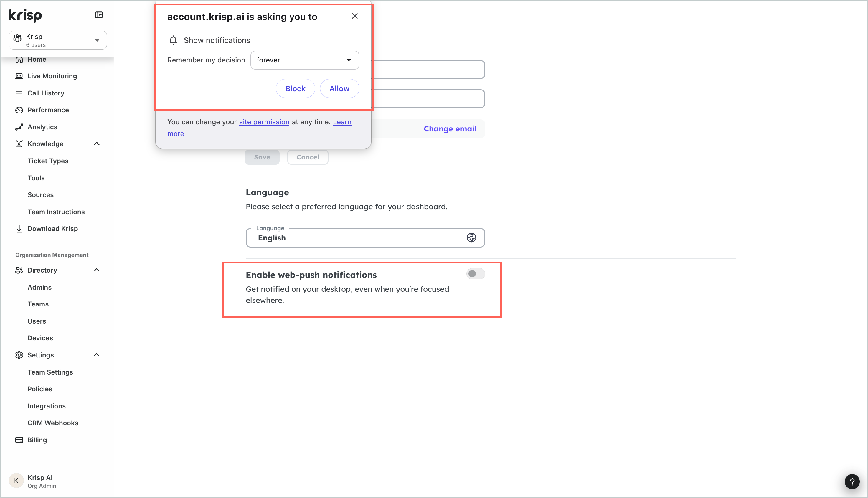Collapse the Directory section chevron

pos(97,270)
